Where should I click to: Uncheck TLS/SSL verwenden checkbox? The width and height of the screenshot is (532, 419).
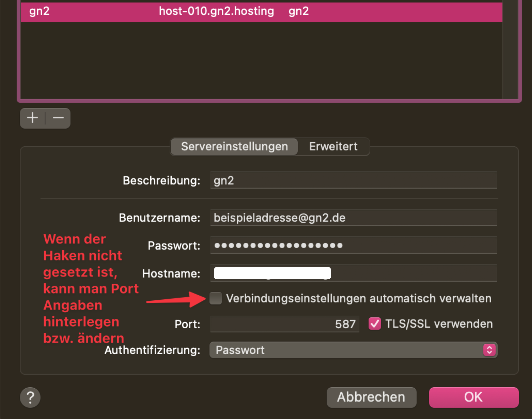point(374,324)
